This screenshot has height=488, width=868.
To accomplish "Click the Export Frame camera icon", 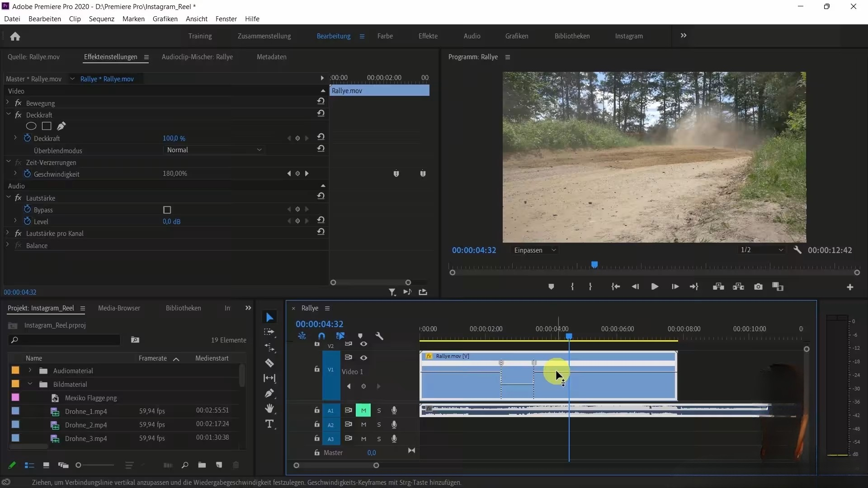I will point(758,286).
